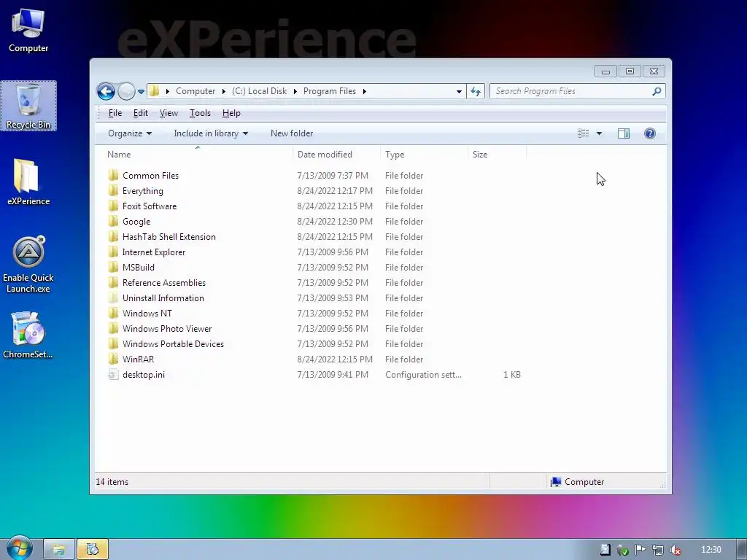Click the search magnifier icon

coord(657,91)
